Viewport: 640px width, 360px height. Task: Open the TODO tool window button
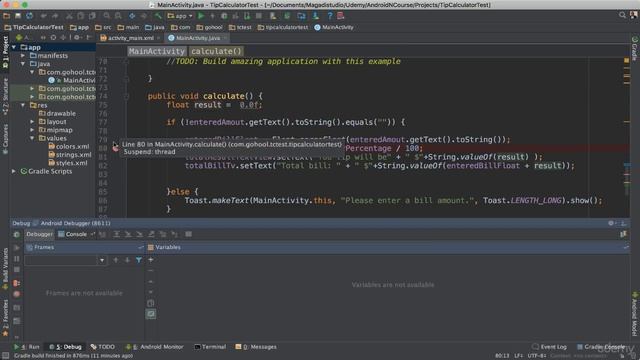click(102, 347)
